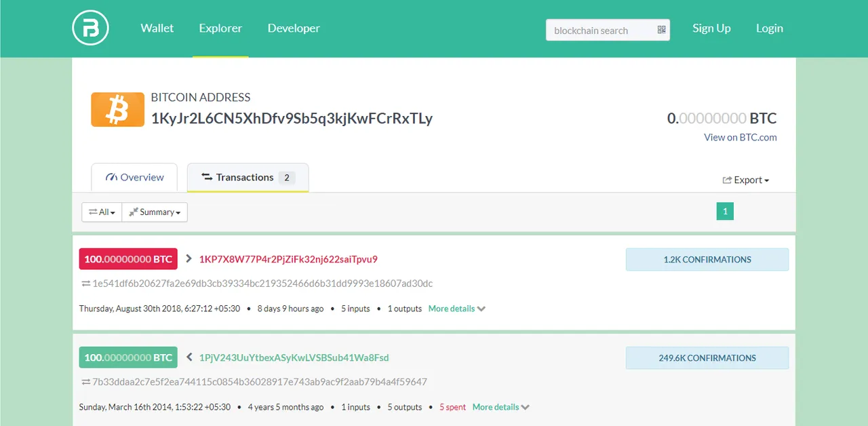The height and width of the screenshot is (426, 868).
Task: Click '8 days 9 hours ago' text
Action: [x=290, y=309]
